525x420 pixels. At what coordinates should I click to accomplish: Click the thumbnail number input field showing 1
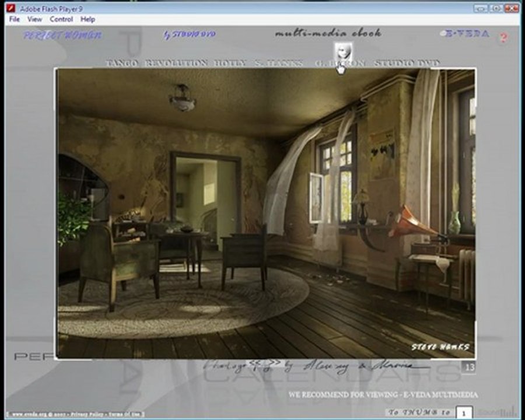[x=464, y=413]
